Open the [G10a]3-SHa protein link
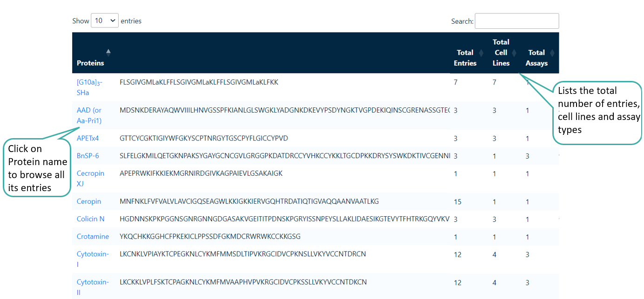The image size is (644, 299). click(89, 87)
